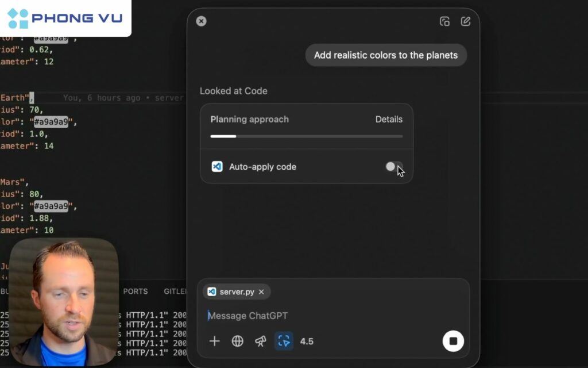Open the 4.5 model selector
The height and width of the screenshot is (368, 588).
(x=307, y=341)
